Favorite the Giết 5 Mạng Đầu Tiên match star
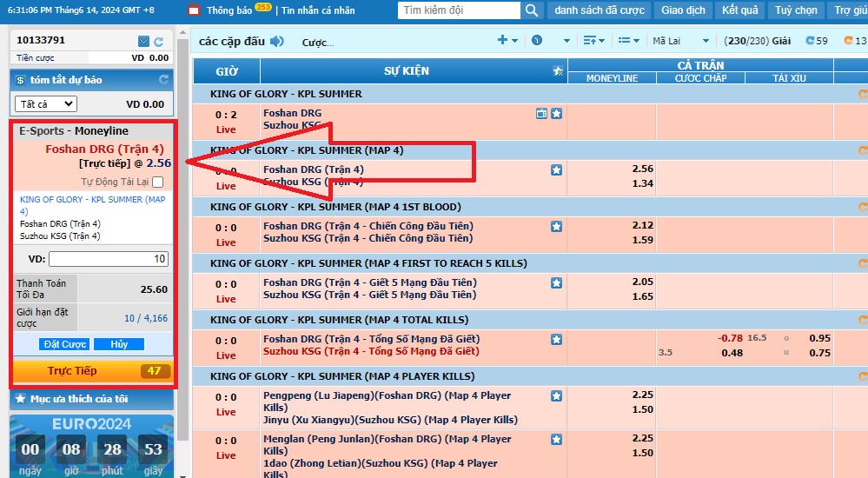This screenshot has width=868, height=478. coord(556,283)
